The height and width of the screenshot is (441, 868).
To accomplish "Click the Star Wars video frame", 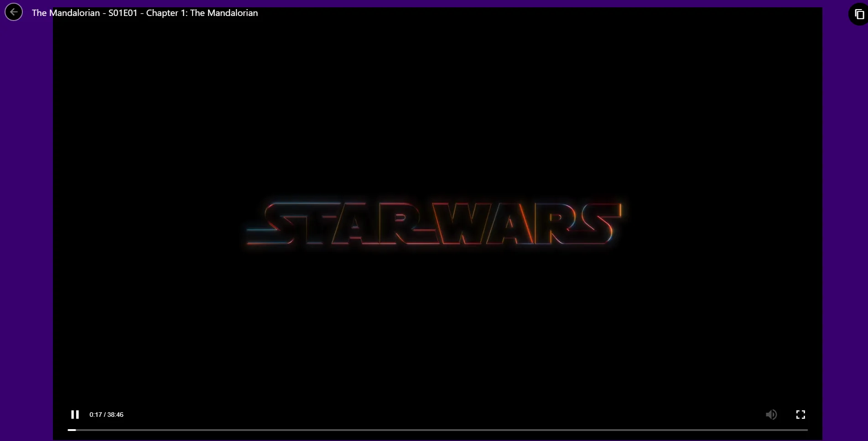I will (x=437, y=223).
